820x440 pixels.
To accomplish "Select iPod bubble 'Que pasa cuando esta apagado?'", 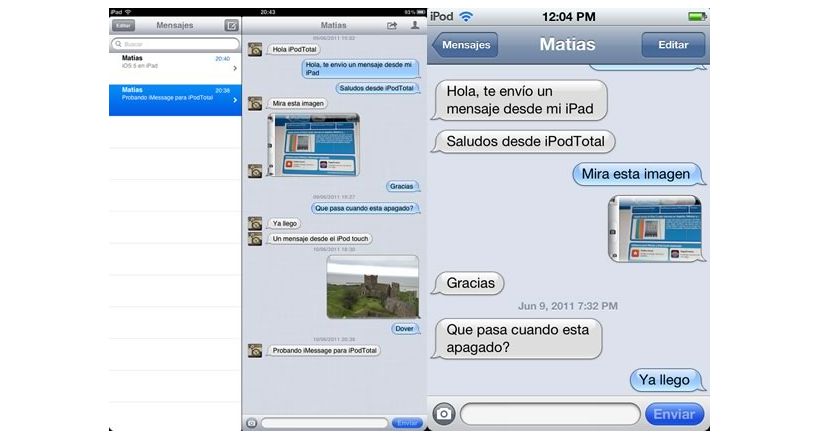I will 517,339.
